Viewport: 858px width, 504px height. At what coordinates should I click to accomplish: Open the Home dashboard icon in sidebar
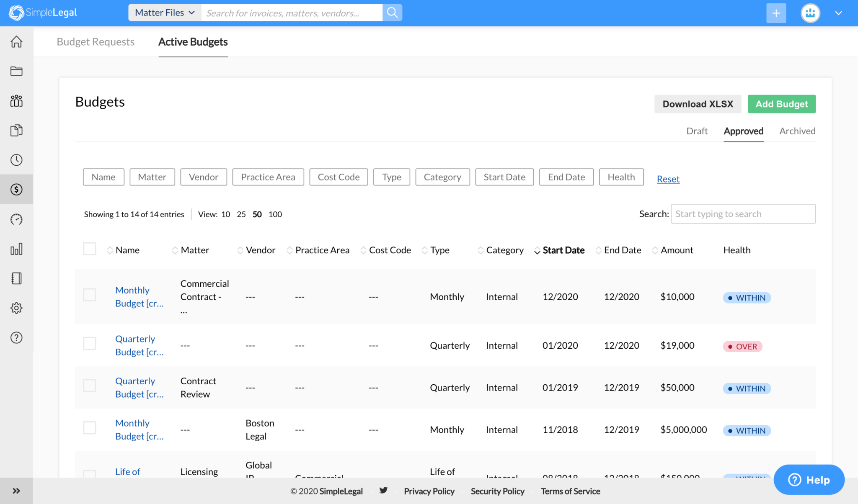[x=16, y=42]
